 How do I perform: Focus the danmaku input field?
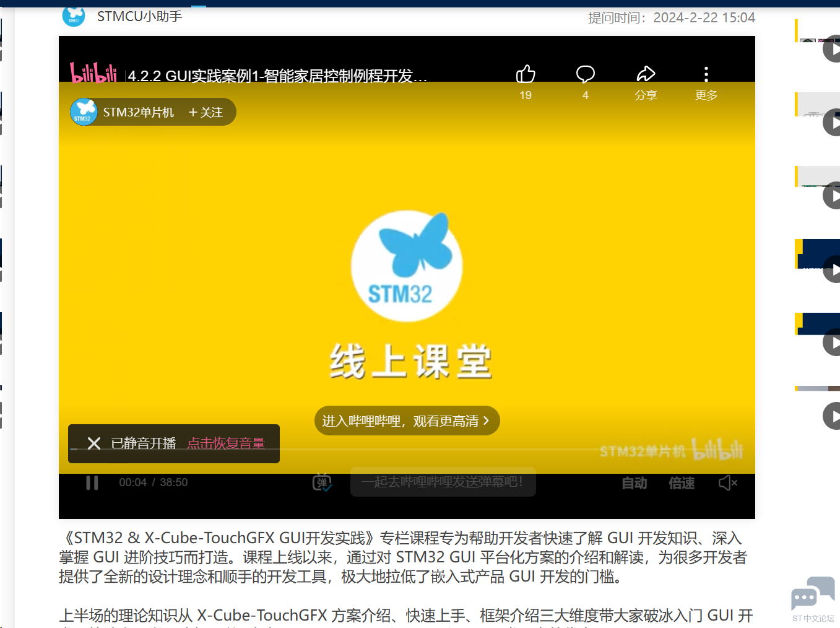443,482
